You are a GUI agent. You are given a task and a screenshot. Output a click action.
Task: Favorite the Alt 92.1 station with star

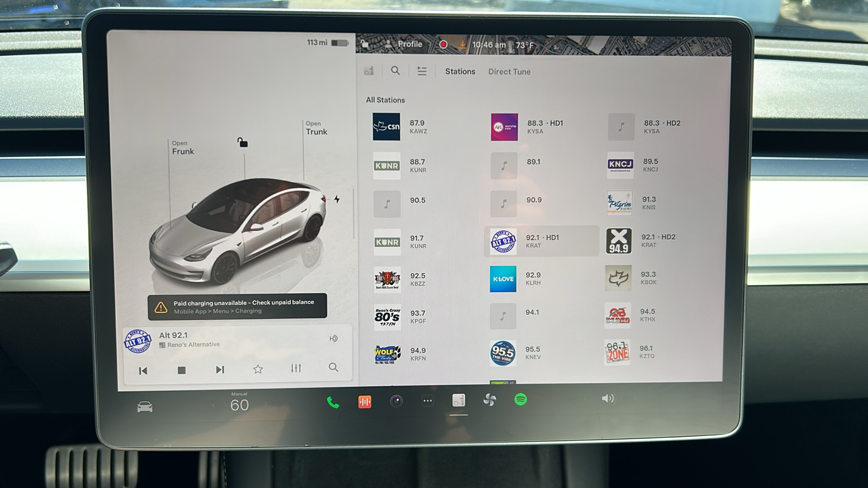(x=258, y=369)
